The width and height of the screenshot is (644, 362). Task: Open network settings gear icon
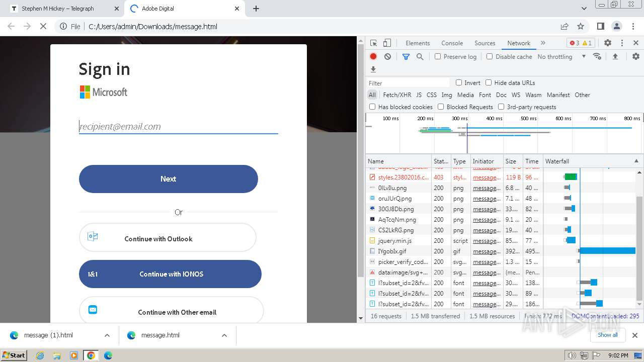(x=636, y=57)
